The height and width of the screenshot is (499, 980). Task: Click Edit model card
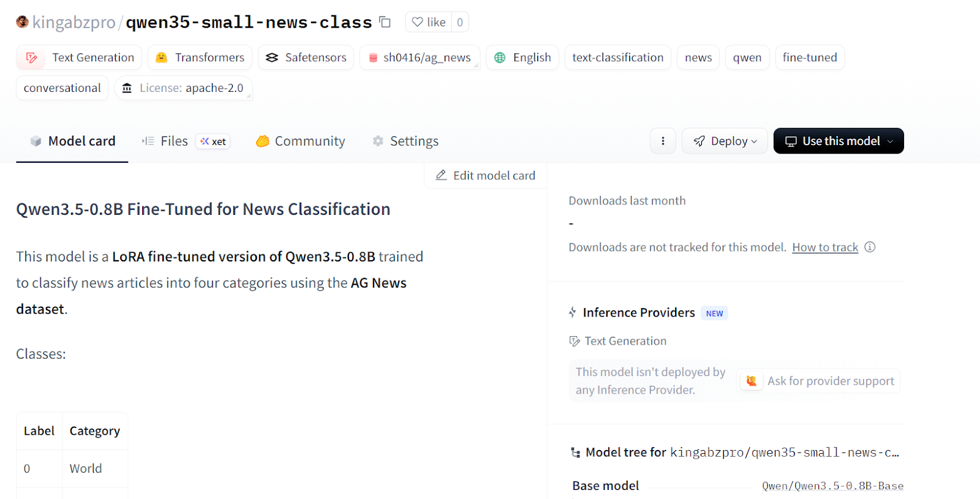click(x=485, y=176)
